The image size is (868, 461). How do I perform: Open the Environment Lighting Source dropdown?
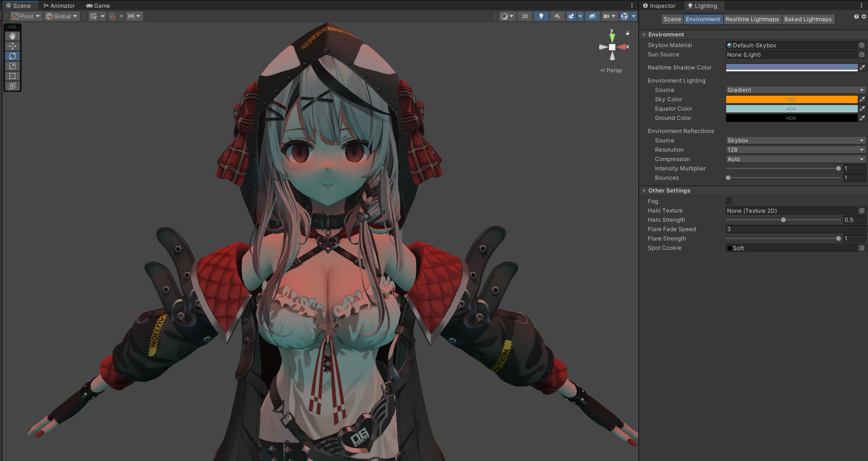click(x=795, y=90)
